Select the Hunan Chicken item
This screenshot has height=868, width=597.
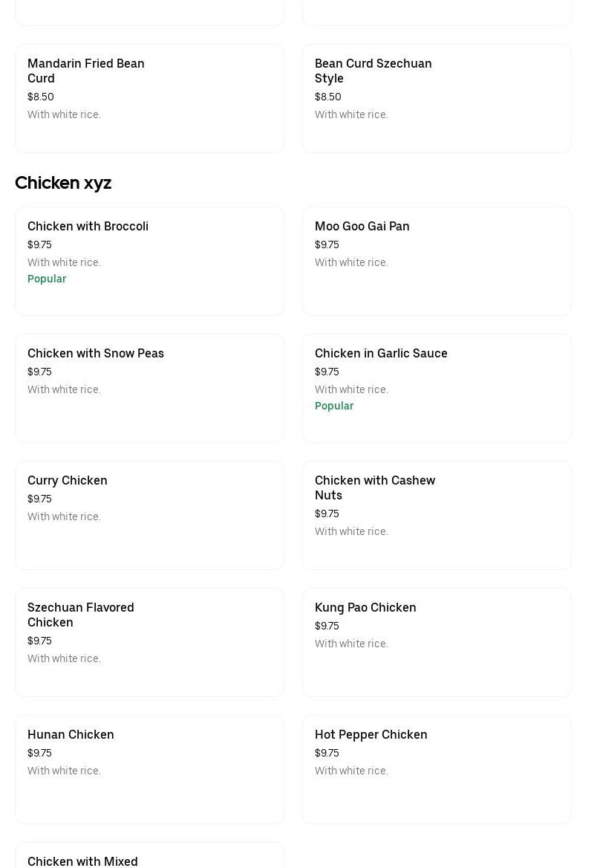tap(149, 769)
